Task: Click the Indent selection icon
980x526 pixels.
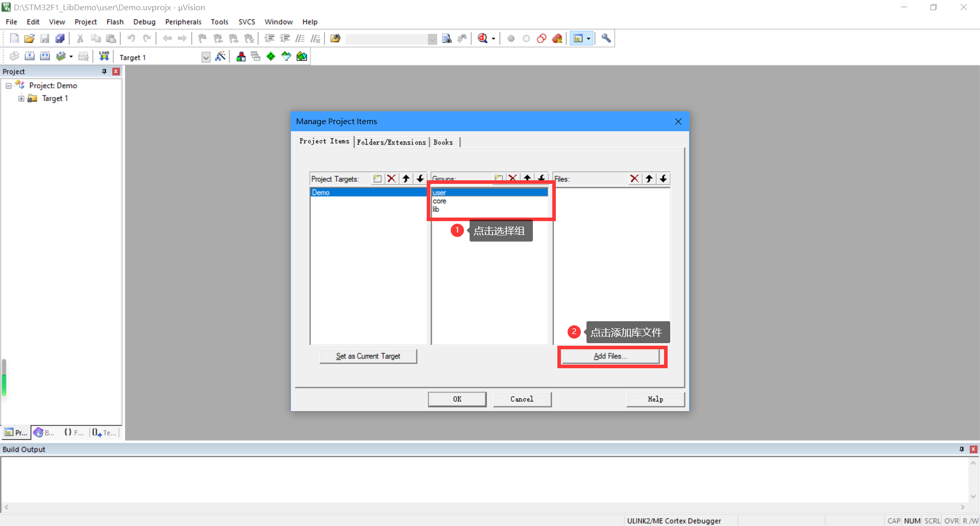Action: [x=269, y=38]
